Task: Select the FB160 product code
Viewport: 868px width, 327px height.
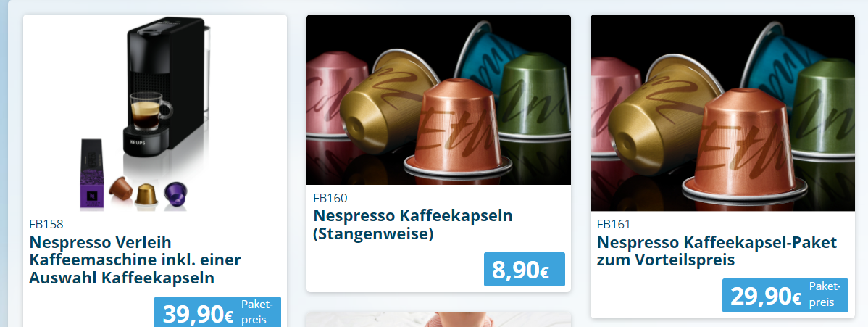Action: (330, 198)
